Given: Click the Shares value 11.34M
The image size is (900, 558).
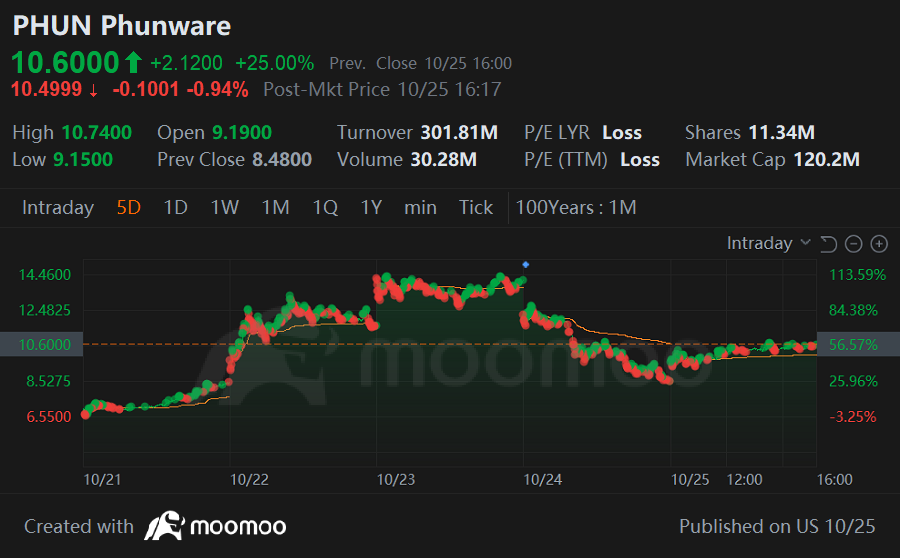Looking at the screenshot, I should [x=782, y=133].
